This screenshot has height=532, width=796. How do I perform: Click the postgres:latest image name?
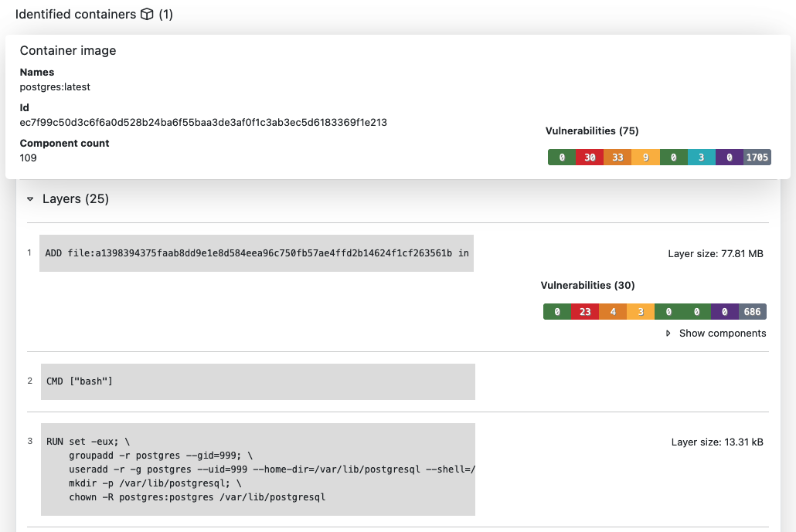pyautogui.click(x=55, y=86)
